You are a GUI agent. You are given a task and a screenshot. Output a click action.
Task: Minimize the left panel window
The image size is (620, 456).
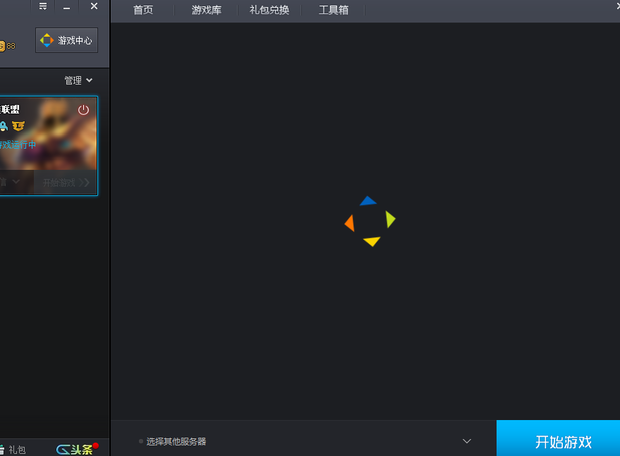point(66,7)
